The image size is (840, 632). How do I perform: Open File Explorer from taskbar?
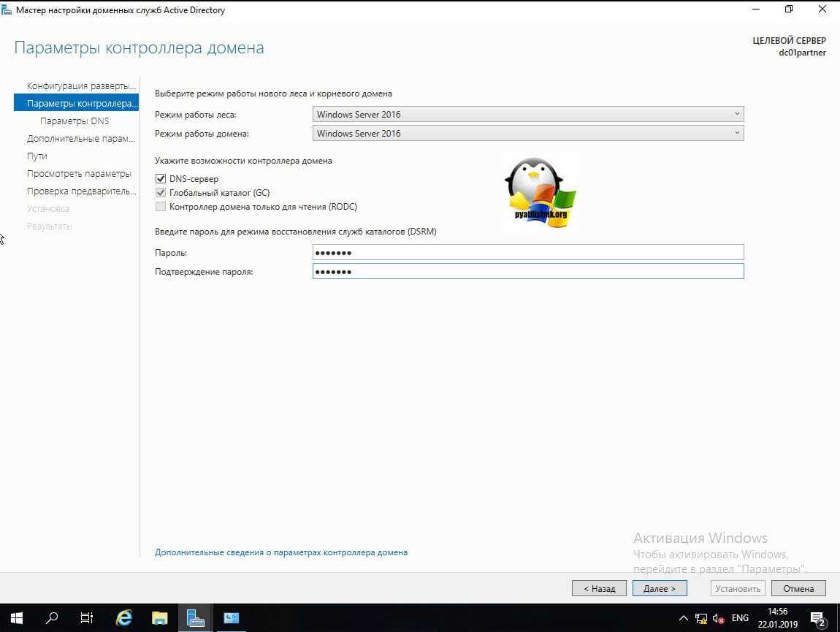point(160,618)
